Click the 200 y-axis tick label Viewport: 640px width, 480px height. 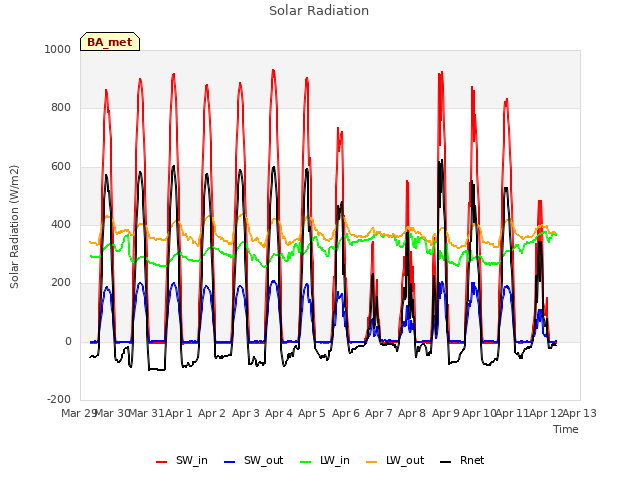click(61, 282)
